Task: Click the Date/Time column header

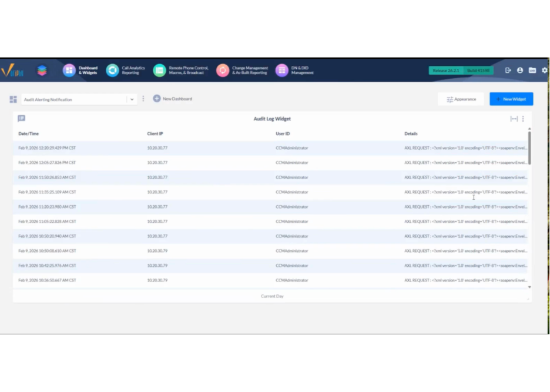Action: [x=29, y=134]
